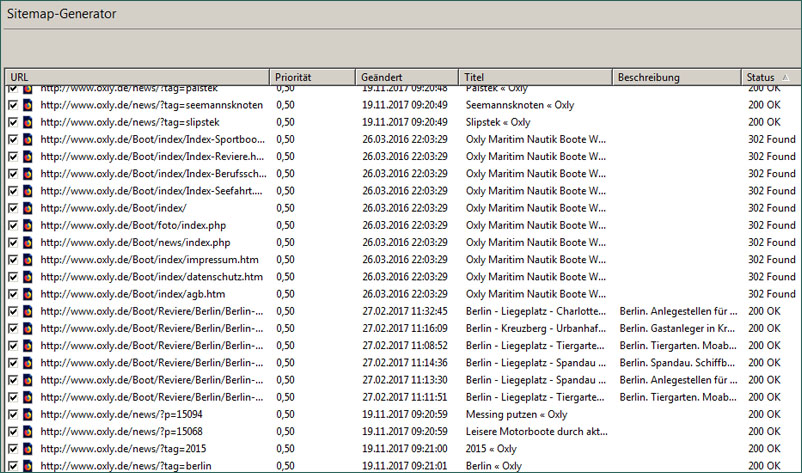This screenshot has height=473, width=802.
Task: Click the page icon for Boot/foto/index.php
Action: (x=28, y=225)
